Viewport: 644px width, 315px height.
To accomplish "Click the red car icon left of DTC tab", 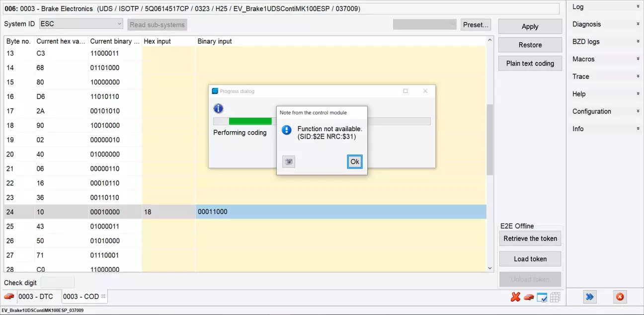I will (x=9, y=297).
